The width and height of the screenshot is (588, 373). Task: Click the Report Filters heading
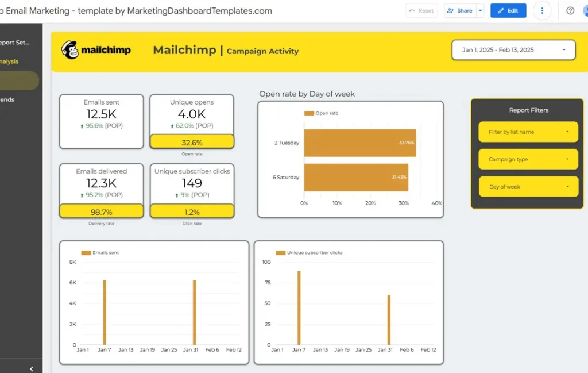tap(528, 110)
